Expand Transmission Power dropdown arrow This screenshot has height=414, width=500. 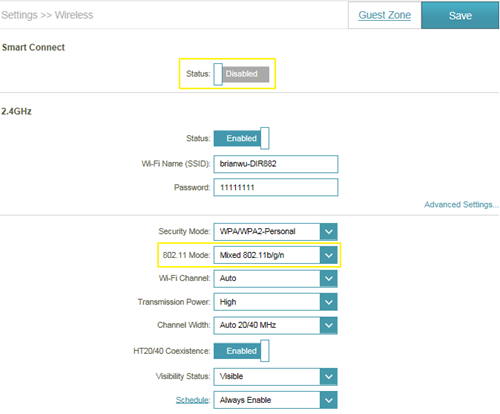329,302
